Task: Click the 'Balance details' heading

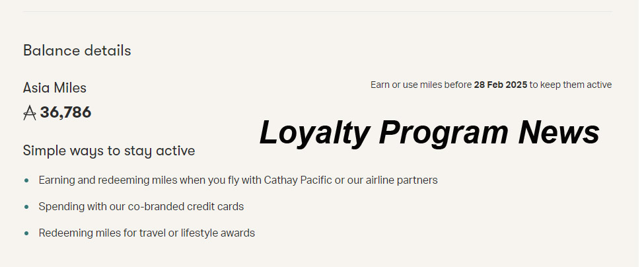Action: click(77, 50)
